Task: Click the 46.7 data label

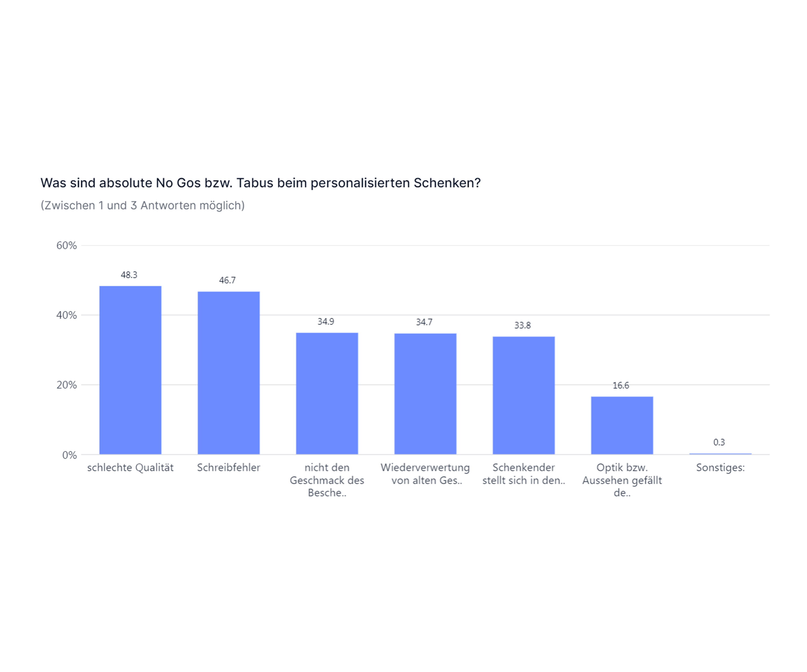Action: click(228, 280)
